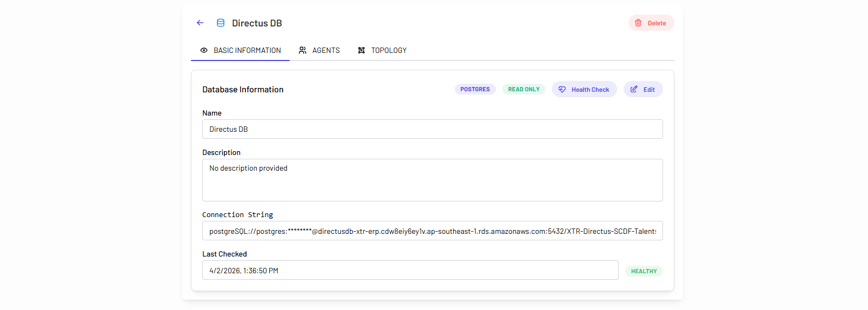868x310 pixels.
Task: Click into the Description text area
Action: pyautogui.click(x=433, y=180)
